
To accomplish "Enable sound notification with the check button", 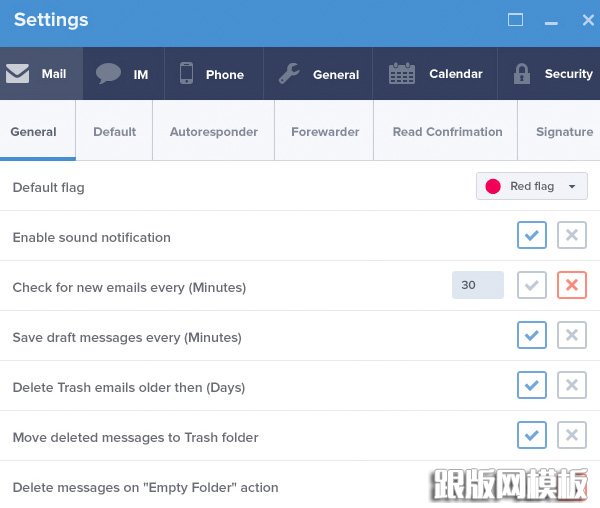I will pyautogui.click(x=532, y=235).
